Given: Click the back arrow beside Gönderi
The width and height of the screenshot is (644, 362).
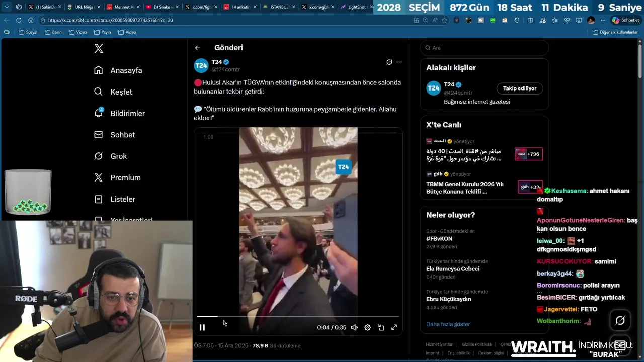Looking at the screenshot, I should (198, 48).
